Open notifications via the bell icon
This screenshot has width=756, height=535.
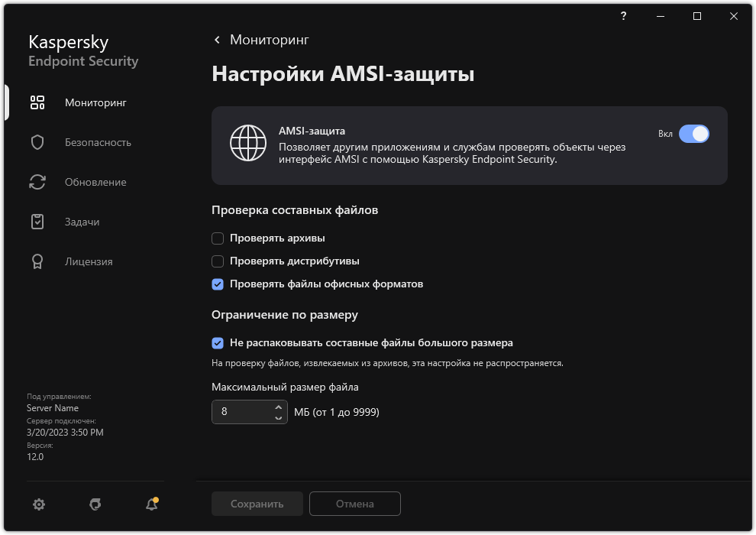tap(150, 504)
